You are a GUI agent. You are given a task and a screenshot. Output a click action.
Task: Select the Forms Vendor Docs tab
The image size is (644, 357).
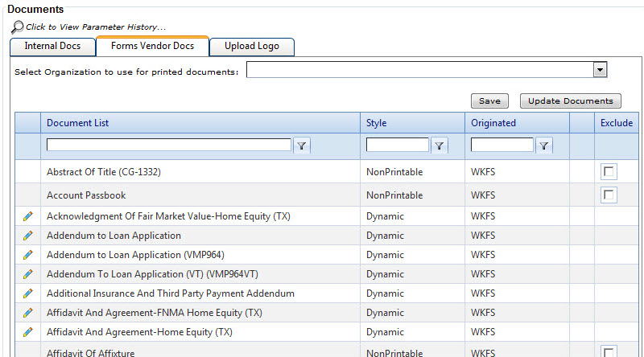click(x=152, y=46)
